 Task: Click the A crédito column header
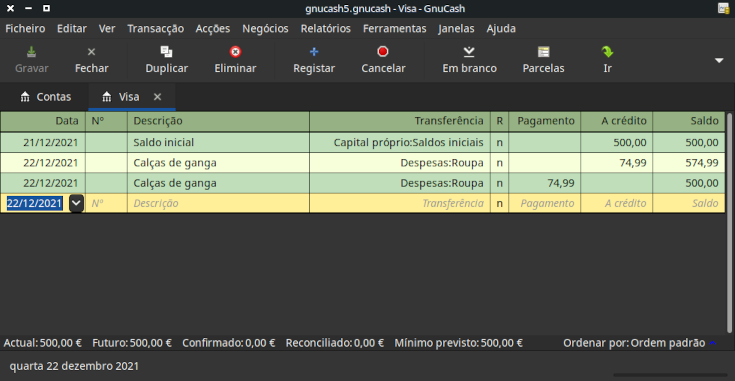click(616, 121)
